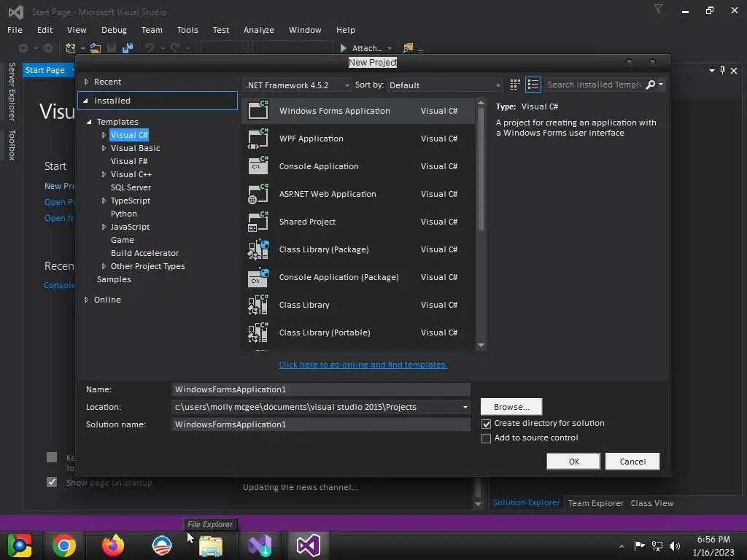Select Class Library (Portable) template icon
Image resolution: width=747 pixels, height=560 pixels.
click(x=258, y=332)
